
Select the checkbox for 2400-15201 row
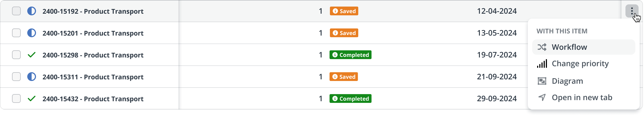[16, 33]
